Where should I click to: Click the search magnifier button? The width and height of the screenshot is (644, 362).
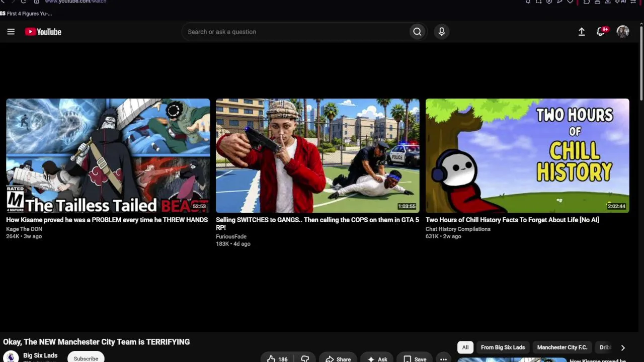417,32
